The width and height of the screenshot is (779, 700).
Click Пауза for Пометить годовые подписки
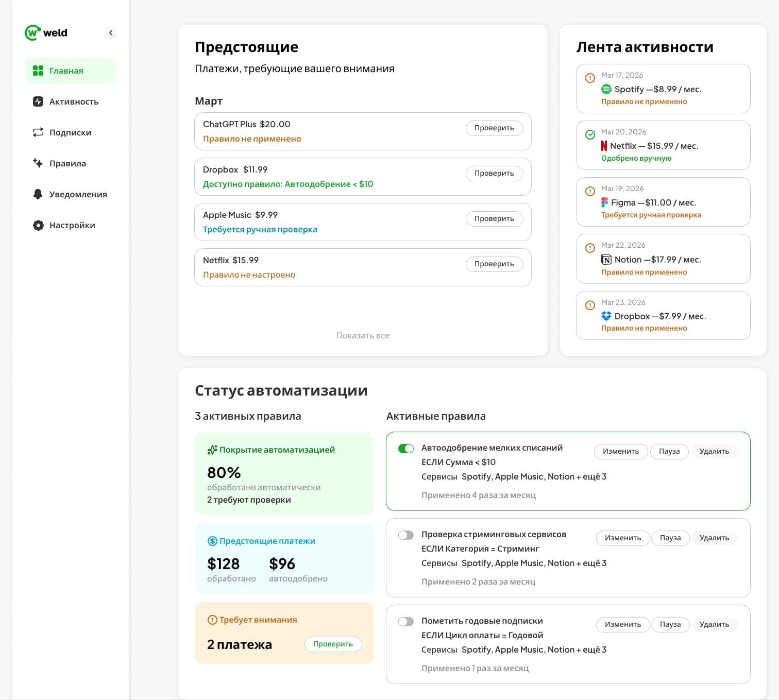(670, 624)
